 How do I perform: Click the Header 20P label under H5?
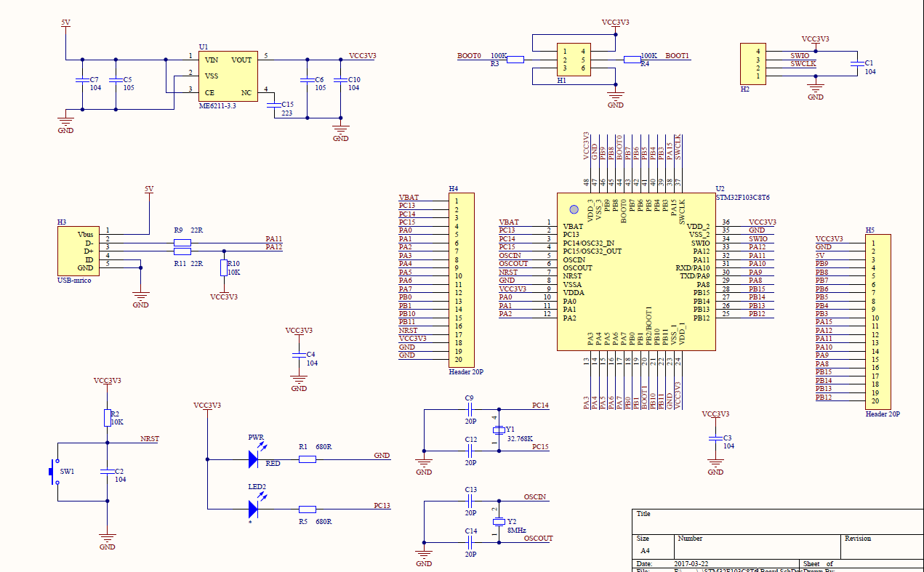click(883, 414)
